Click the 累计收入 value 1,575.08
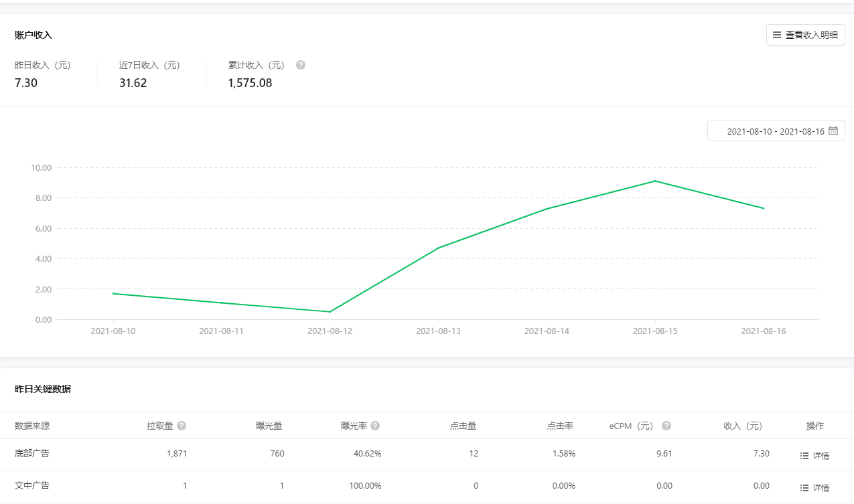The width and height of the screenshot is (854, 504). 250,83
